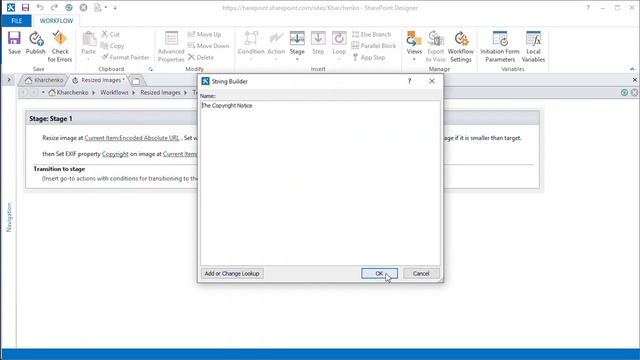Insert a Loop
This screenshot has width=640, height=360.
[x=339, y=45]
